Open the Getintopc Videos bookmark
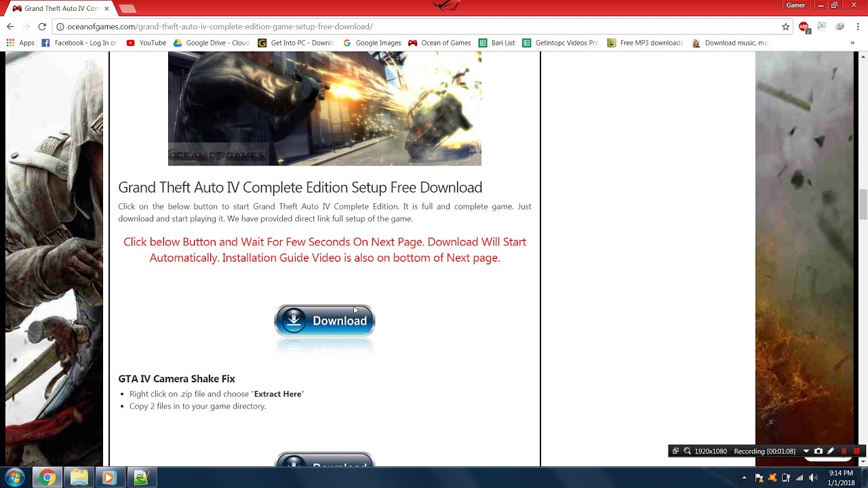The height and width of the screenshot is (488, 868). (x=561, y=43)
